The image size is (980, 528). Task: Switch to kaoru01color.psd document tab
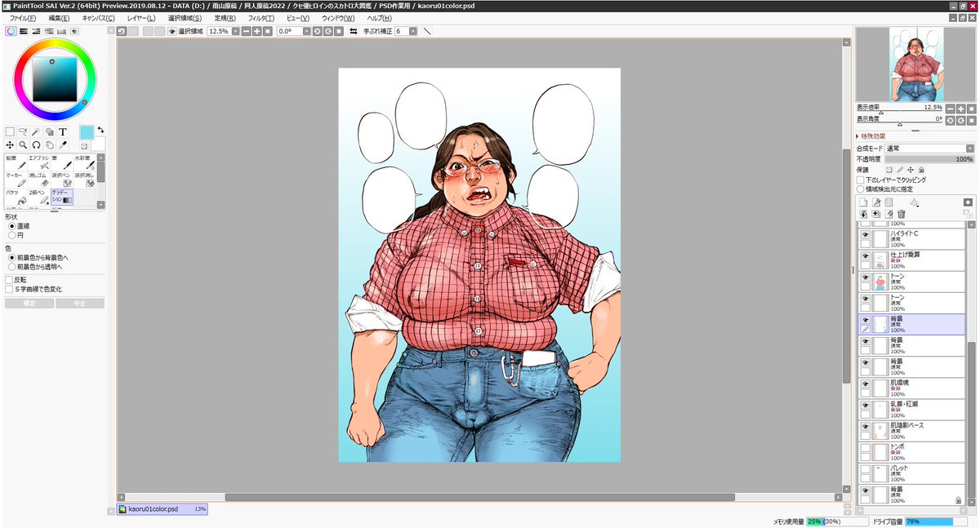pos(162,509)
